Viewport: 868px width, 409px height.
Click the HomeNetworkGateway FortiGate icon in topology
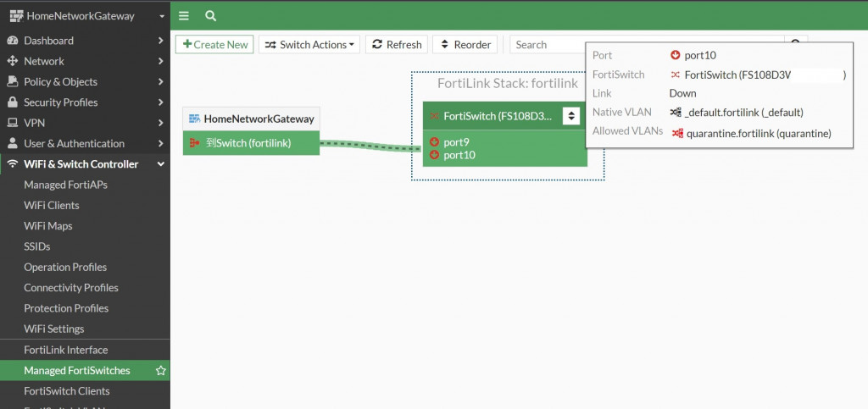pyautogui.click(x=194, y=119)
